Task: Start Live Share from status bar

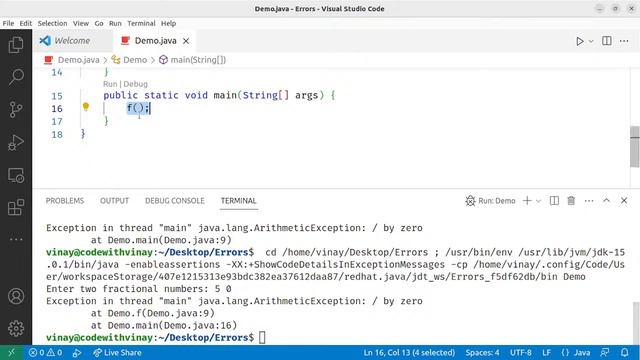Action: pyautogui.click(x=117, y=353)
